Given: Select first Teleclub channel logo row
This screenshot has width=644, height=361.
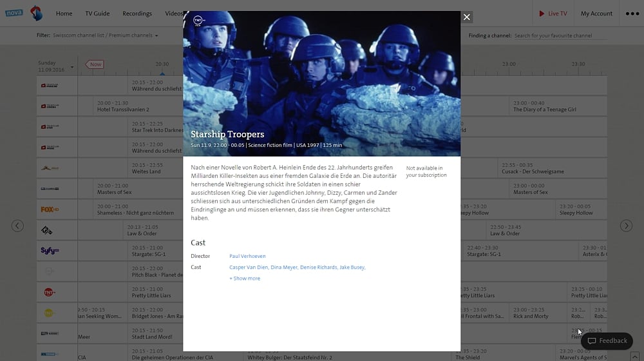Looking at the screenshot, I should click(50, 86).
